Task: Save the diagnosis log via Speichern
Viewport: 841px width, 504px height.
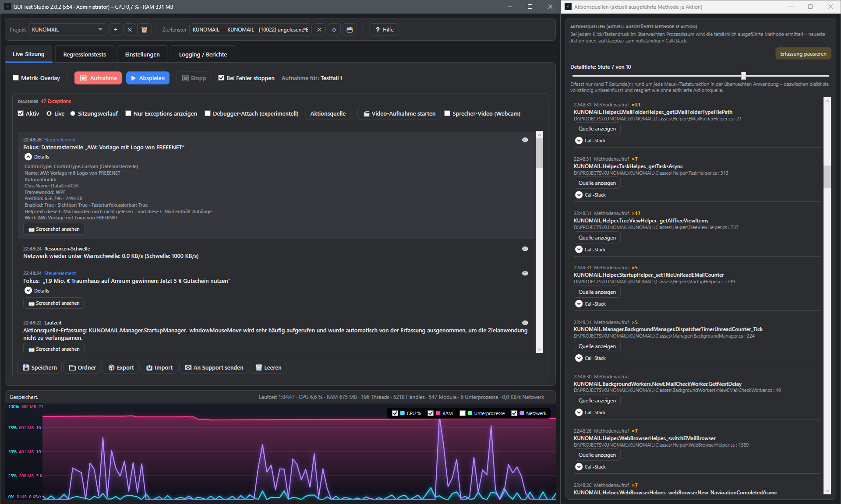Action: coord(40,367)
